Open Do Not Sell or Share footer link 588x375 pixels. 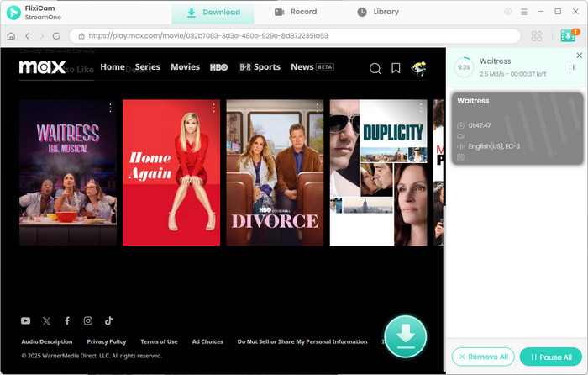(x=302, y=341)
